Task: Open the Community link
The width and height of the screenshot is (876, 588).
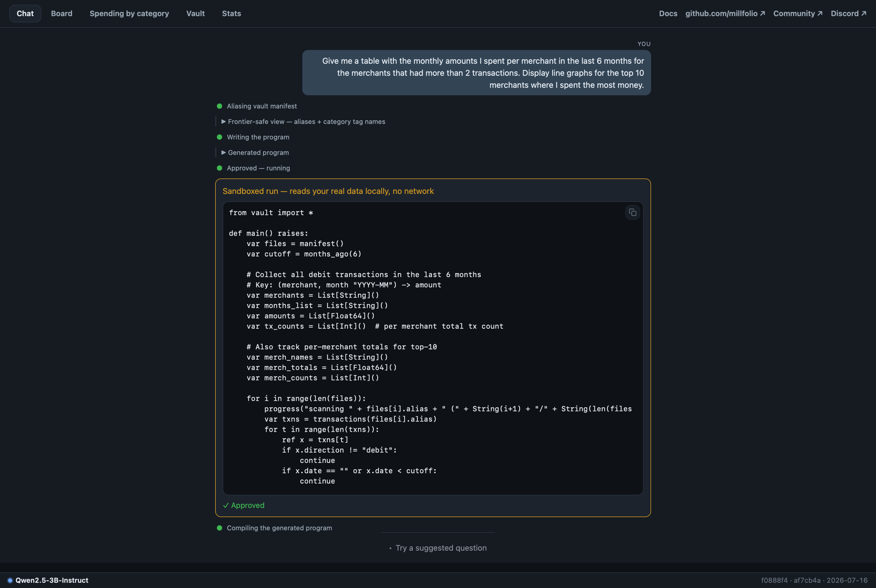Action: coord(798,14)
